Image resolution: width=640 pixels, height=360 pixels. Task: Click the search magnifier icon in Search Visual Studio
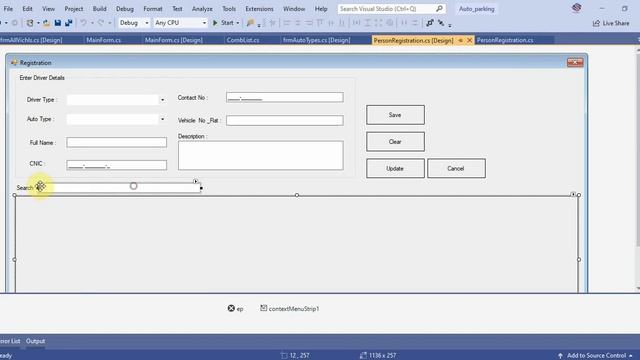coord(439,9)
